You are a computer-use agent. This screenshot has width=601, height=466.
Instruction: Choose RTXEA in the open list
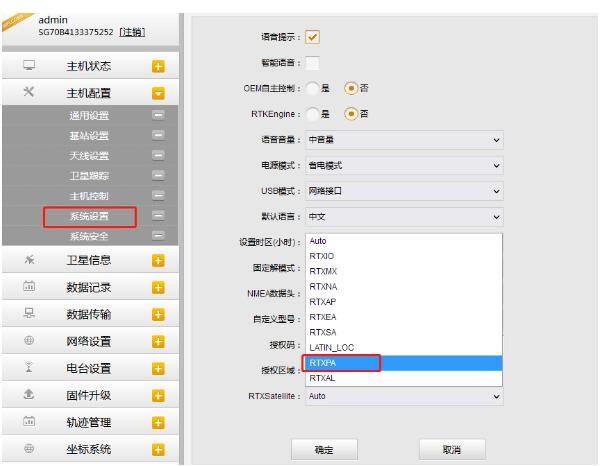click(x=404, y=317)
